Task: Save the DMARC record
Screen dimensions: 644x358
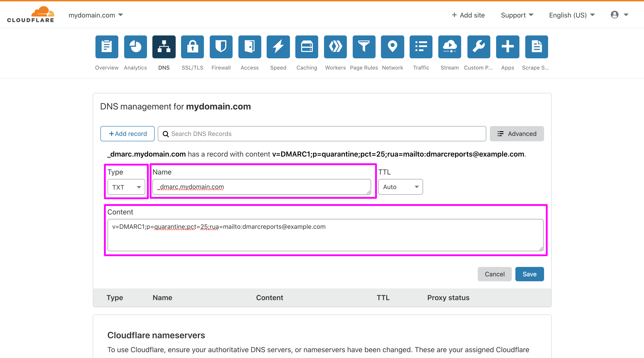Action: 529,274
